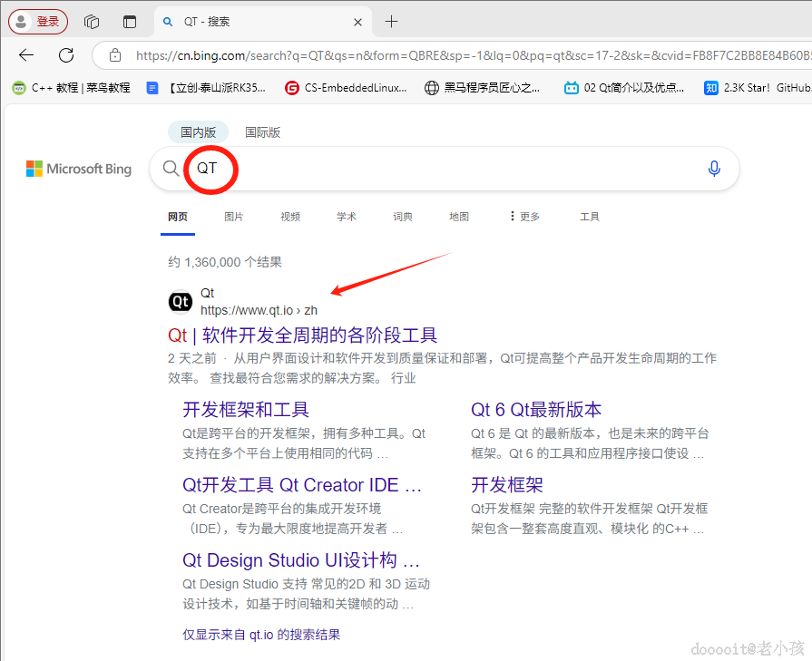Click the site information icon in the address bar

pos(113,54)
